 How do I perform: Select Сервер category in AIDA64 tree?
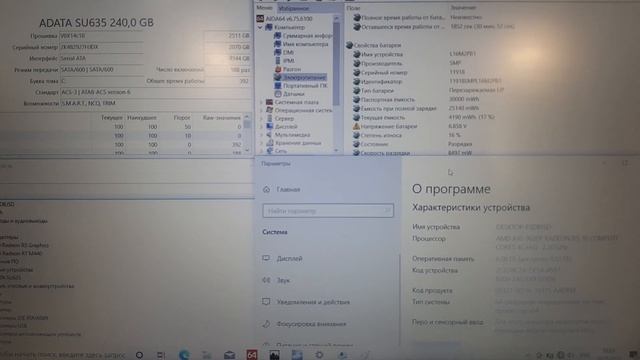[284, 118]
